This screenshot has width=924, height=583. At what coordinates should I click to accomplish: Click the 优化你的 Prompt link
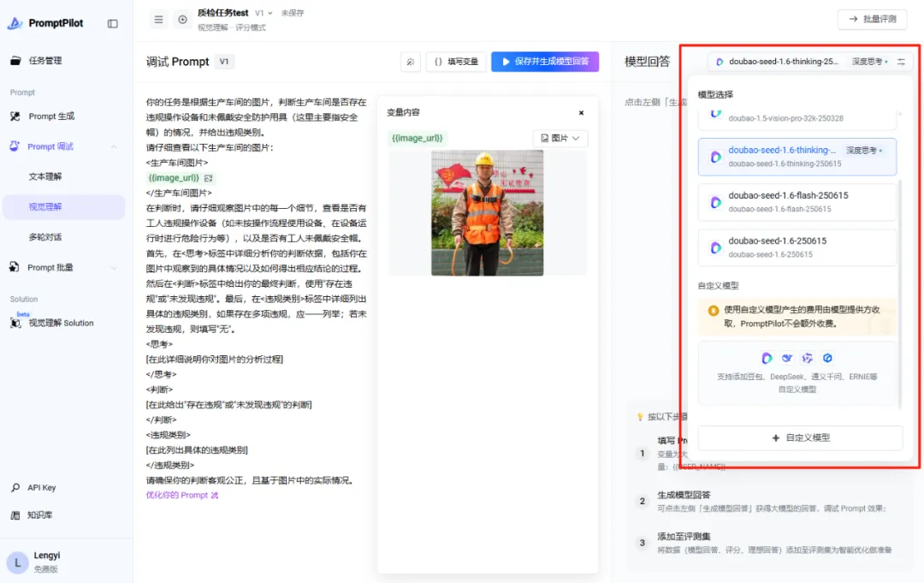[x=182, y=495]
